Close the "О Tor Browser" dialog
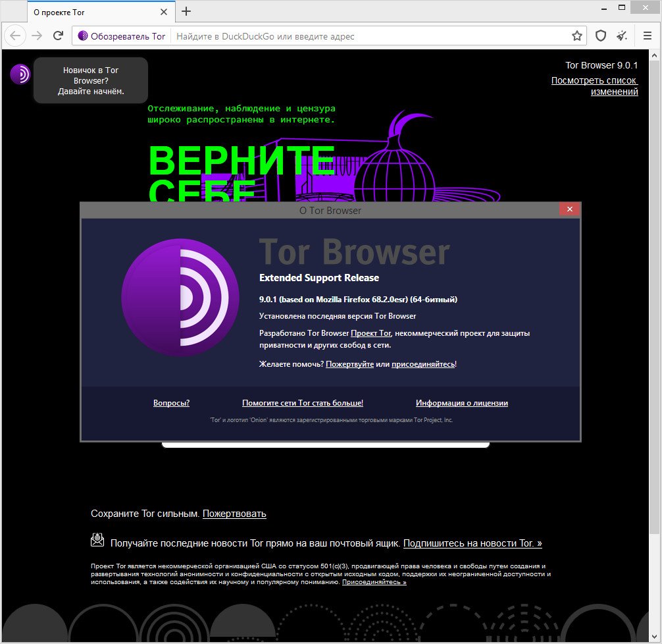Image resolution: width=662 pixels, height=644 pixels. tap(569, 209)
